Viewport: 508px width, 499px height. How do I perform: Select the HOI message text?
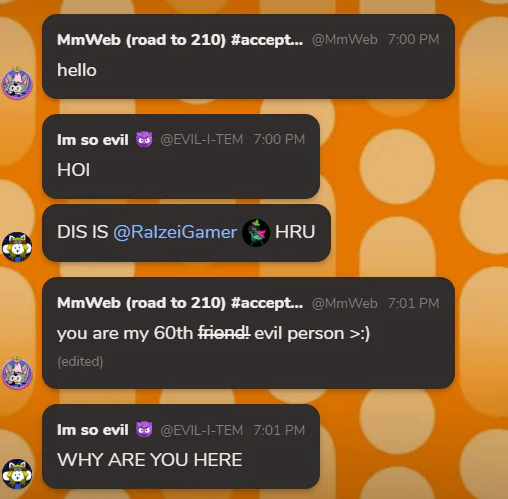[x=73, y=170]
